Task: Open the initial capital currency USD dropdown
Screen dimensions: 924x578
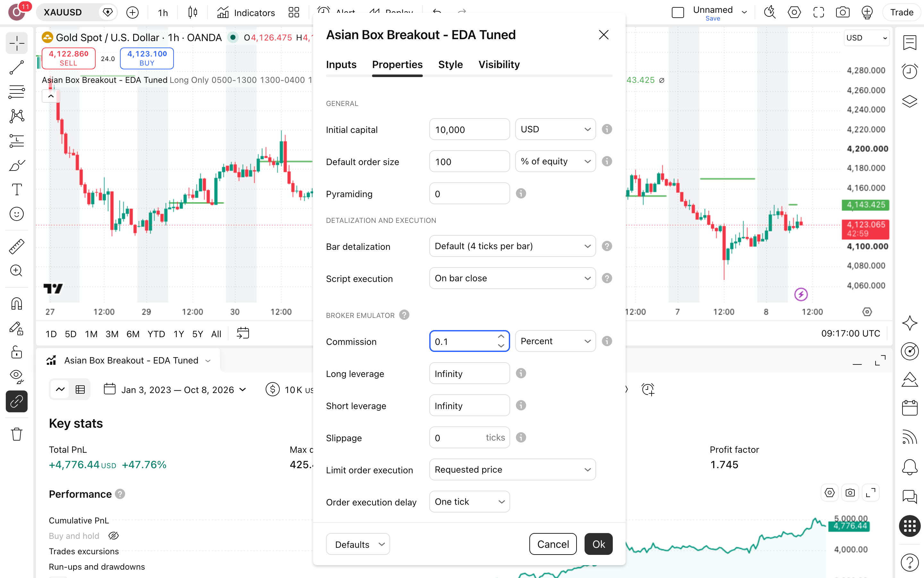Action: (x=555, y=129)
